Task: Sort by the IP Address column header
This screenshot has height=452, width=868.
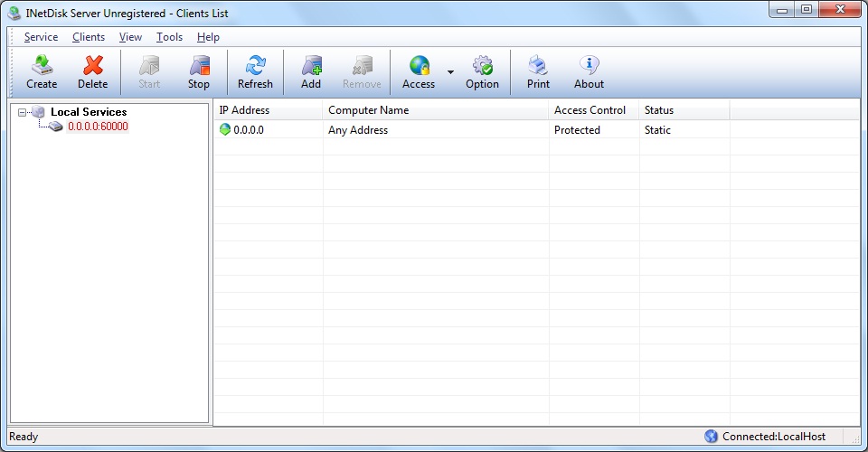Action: point(268,110)
